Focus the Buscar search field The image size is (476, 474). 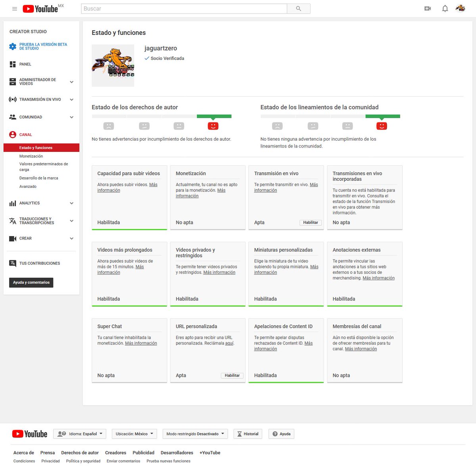click(x=184, y=9)
